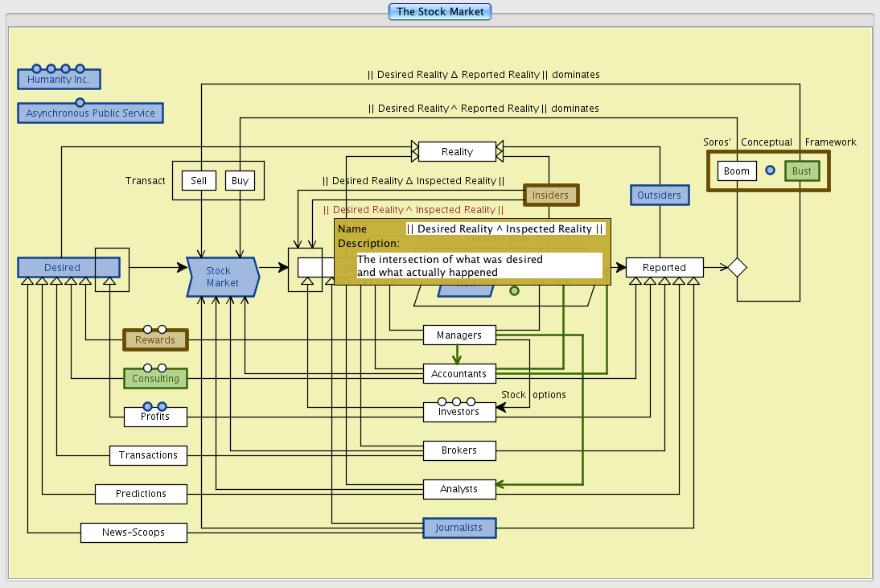
Task: Select the Boom node
Action: [737, 171]
